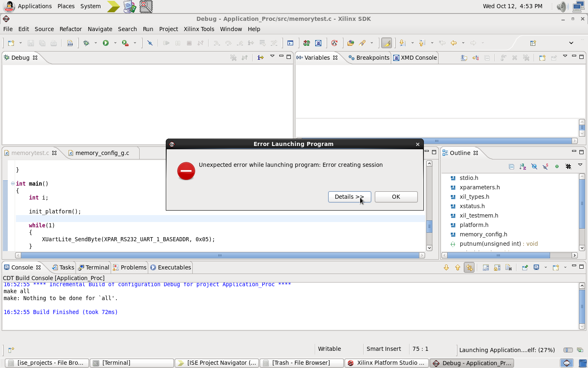Open the Applications menu in the top panel
Viewport: 588px width, 368px height.
(x=35, y=6)
